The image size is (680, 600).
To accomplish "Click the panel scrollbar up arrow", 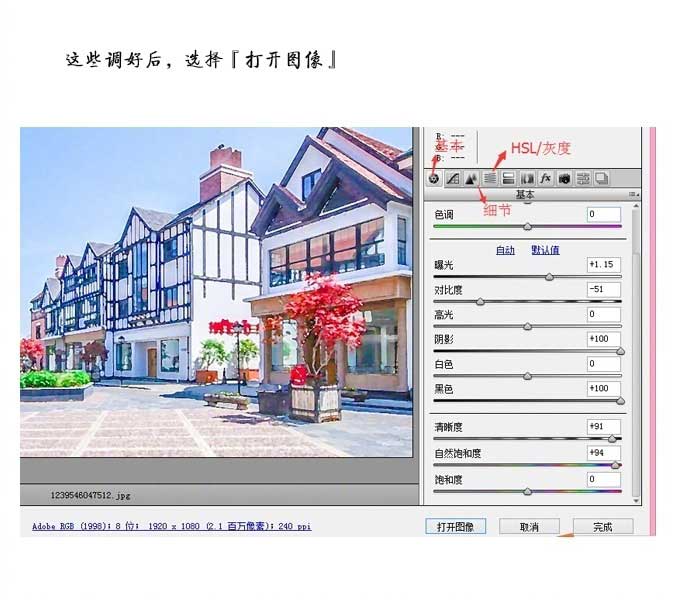I will tap(636, 206).
